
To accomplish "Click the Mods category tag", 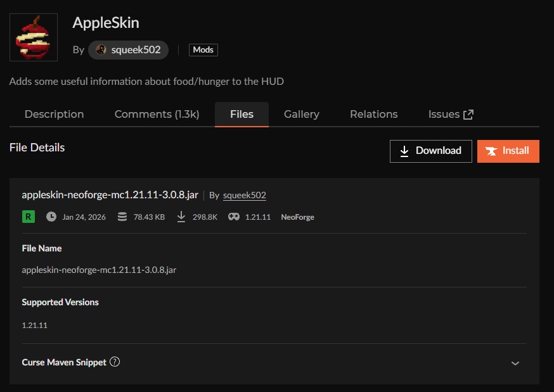I will pos(203,50).
